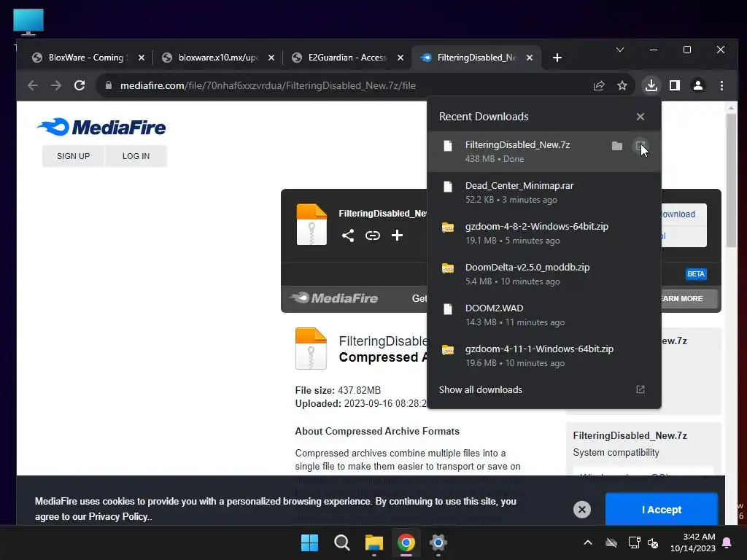Open DoomDelta-v2.5.0_moddb.zip download entry
The width and height of the screenshot is (747, 560).
pyautogui.click(x=543, y=274)
